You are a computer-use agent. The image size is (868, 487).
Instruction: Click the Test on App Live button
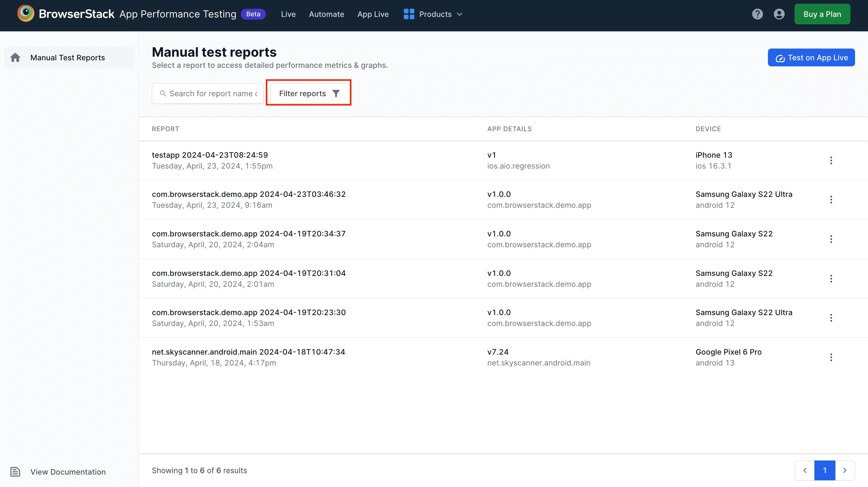pyautogui.click(x=811, y=58)
